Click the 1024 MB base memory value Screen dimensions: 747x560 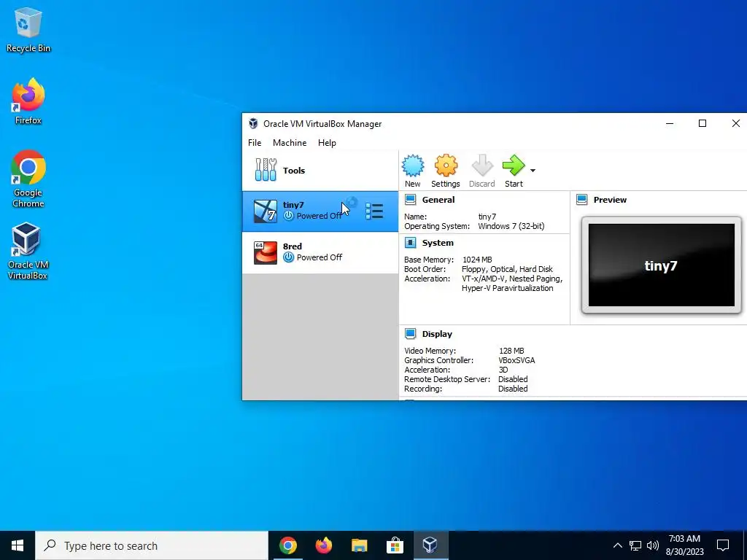[x=477, y=260]
